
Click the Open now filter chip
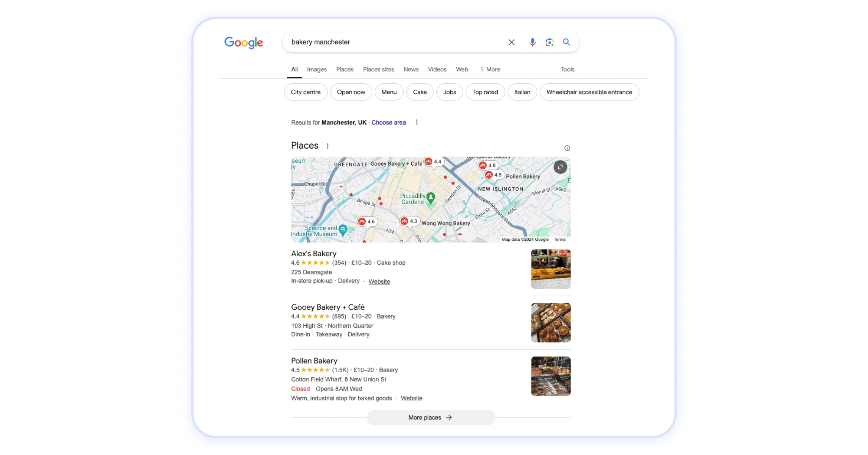[351, 92]
